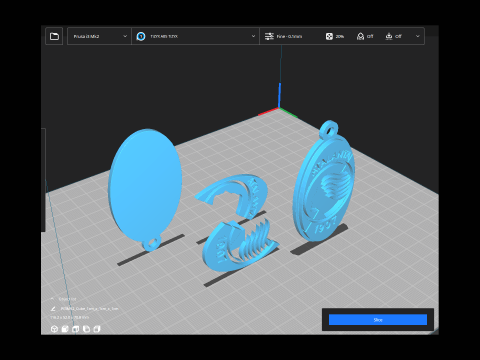Click the pencil icon to rename job
The height and width of the screenshot is (360, 480).
tap(53, 309)
